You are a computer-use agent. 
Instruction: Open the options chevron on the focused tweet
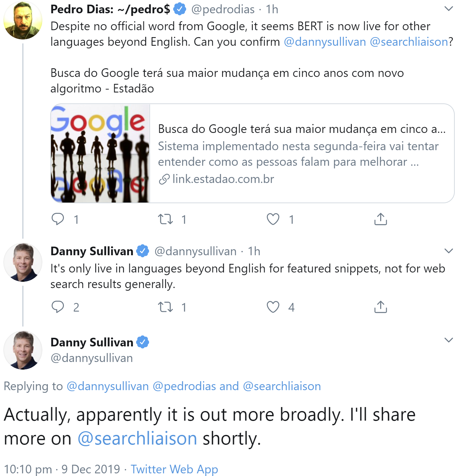449,339
